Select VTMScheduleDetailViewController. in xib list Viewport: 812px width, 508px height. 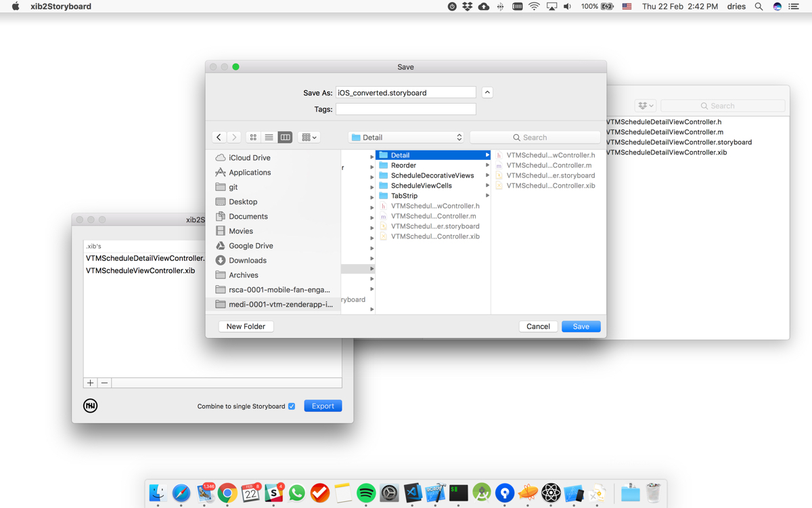pos(145,258)
